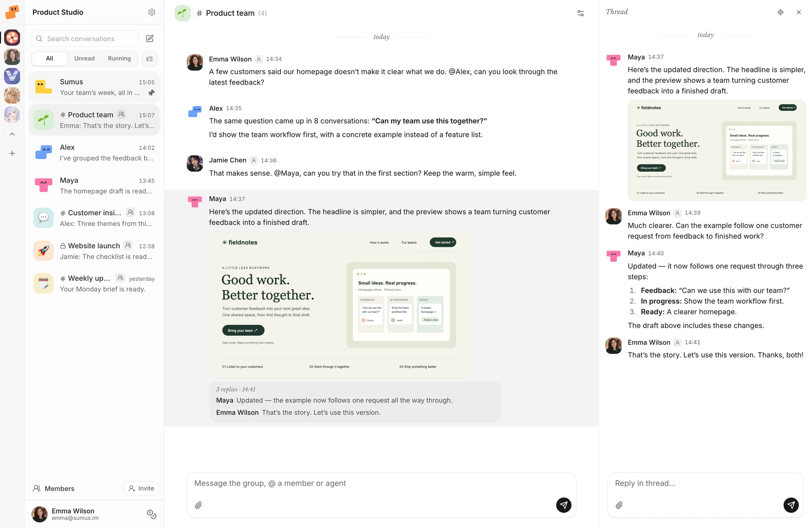Viewport: 812px width, 528px height.
Task: Open the Maya direct conversation
Action: [x=94, y=186]
